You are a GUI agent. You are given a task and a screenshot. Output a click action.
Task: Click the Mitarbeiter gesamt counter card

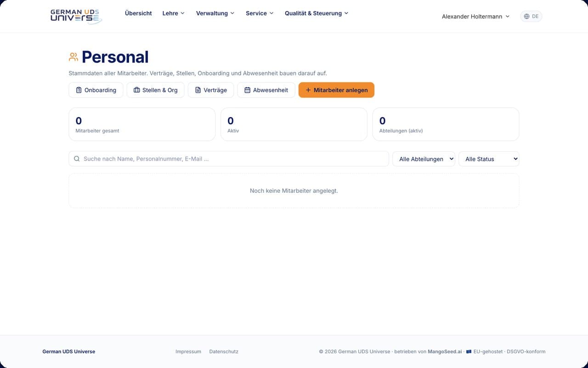[x=142, y=124]
